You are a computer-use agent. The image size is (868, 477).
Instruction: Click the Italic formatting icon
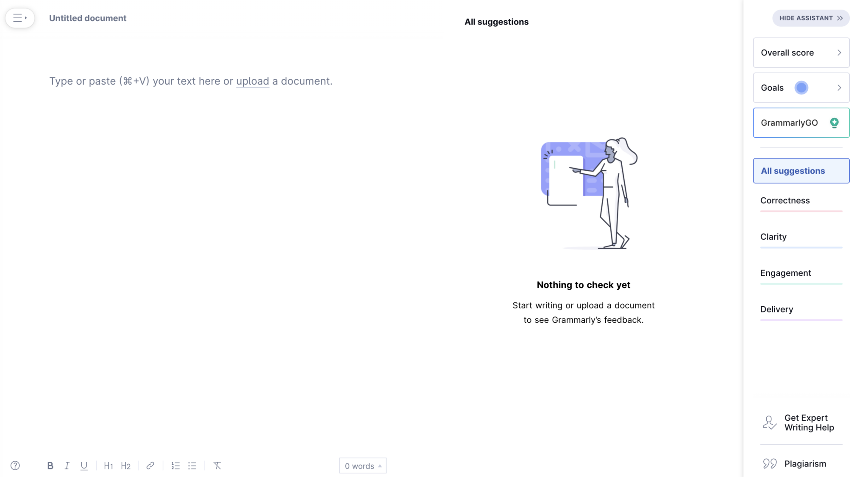[67, 465]
